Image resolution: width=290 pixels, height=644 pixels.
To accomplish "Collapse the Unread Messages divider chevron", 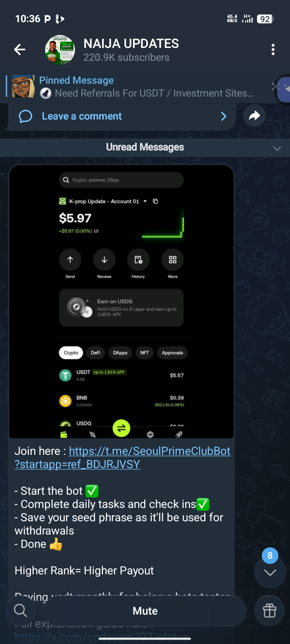I will [x=277, y=148].
